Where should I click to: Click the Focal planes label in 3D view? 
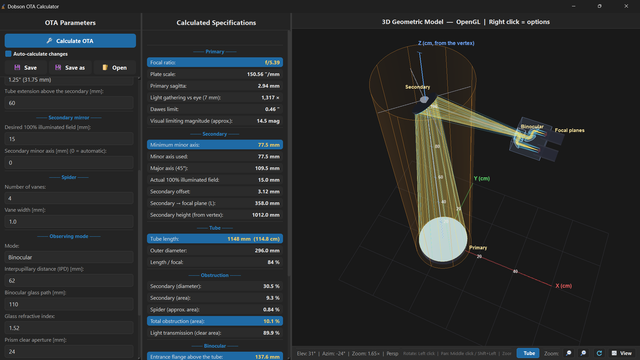tap(569, 130)
